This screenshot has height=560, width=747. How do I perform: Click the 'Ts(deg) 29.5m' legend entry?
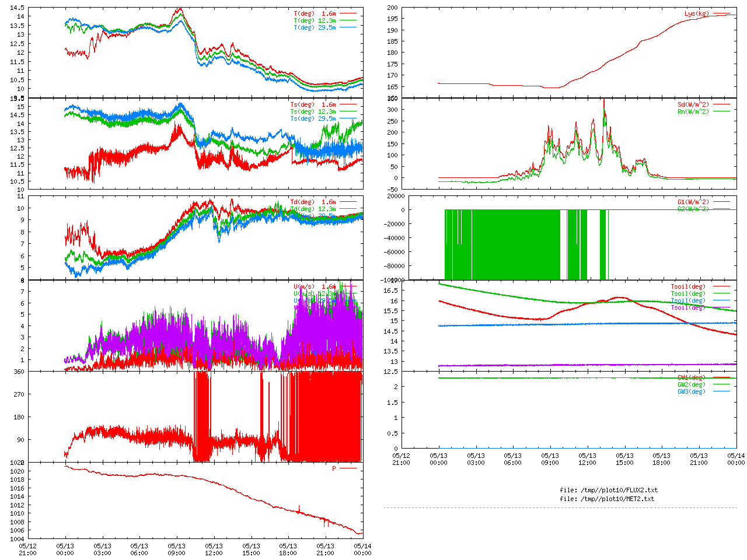pos(313,118)
